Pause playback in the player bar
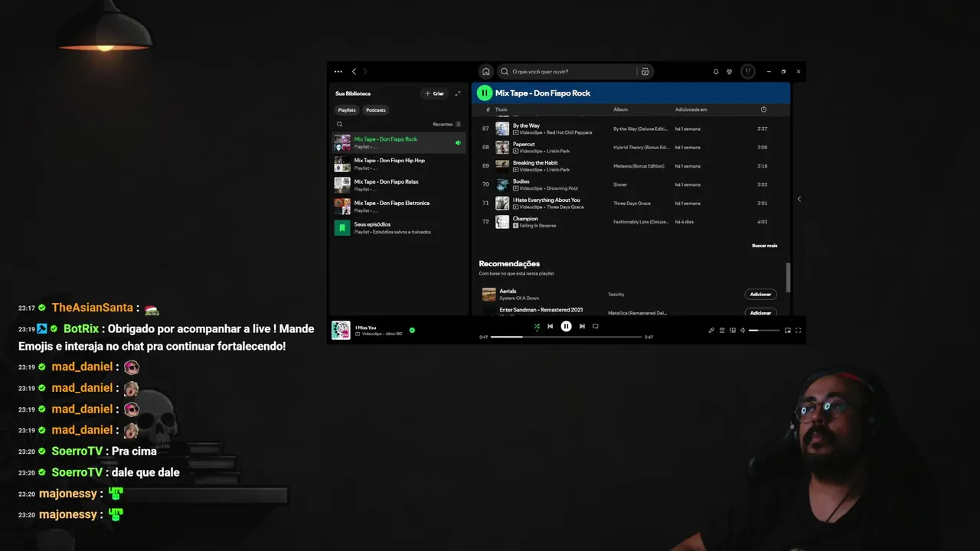The width and height of the screenshot is (980, 551). (x=566, y=326)
